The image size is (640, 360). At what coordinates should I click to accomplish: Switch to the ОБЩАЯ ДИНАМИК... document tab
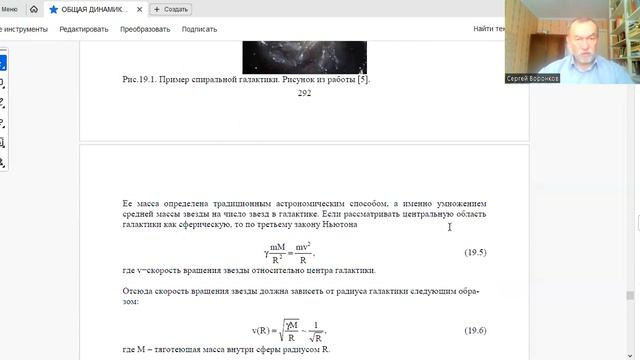[96, 9]
